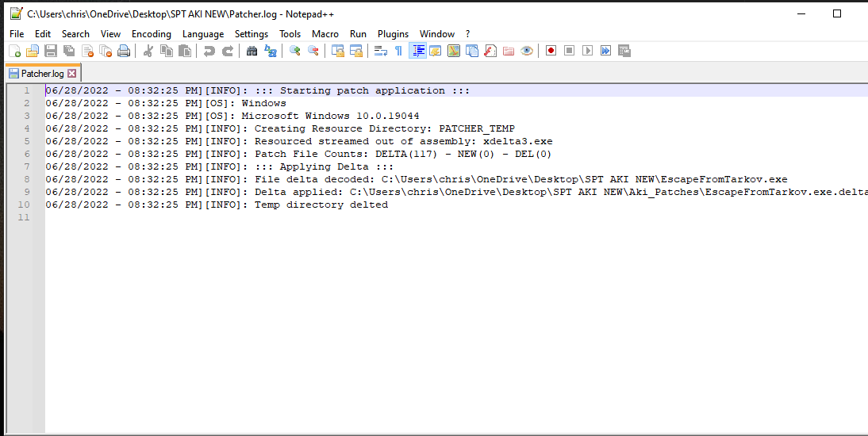Click the Cut scissors icon

tap(148, 51)
